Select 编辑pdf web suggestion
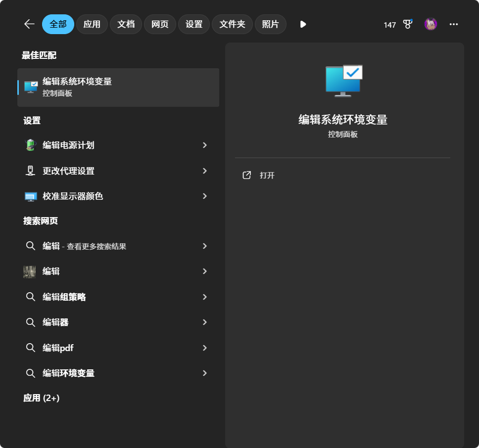 click(118, 348)
